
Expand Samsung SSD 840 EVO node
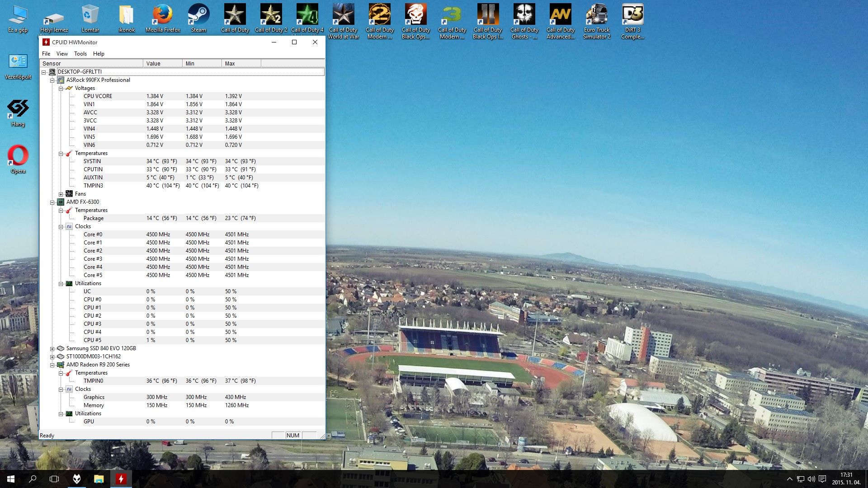pos(52,348)
